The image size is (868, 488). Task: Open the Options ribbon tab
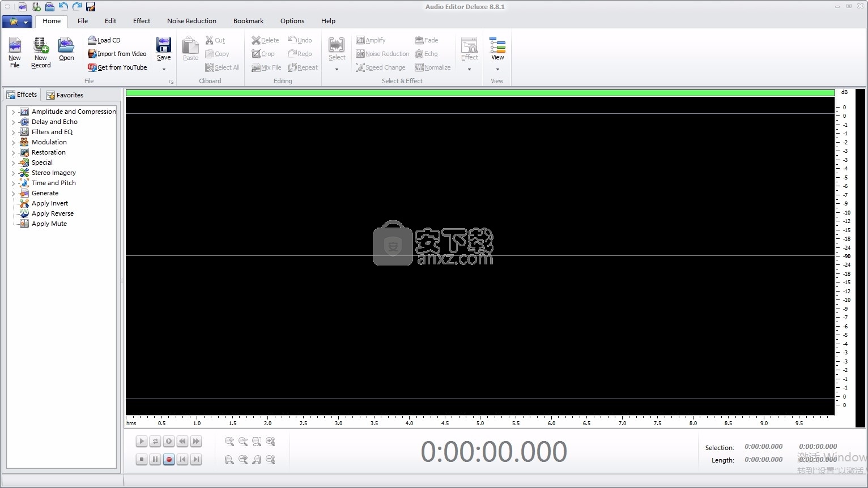292,21
